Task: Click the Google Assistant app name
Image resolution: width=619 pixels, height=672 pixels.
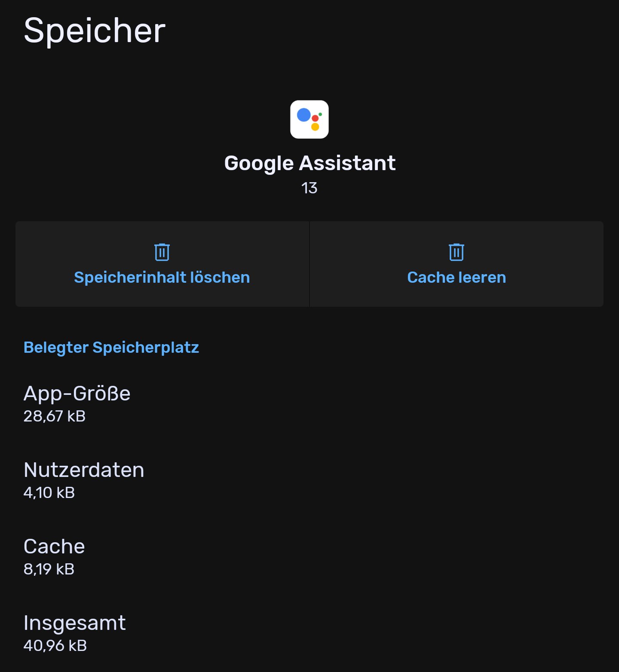Action: [x=309, y=163]
